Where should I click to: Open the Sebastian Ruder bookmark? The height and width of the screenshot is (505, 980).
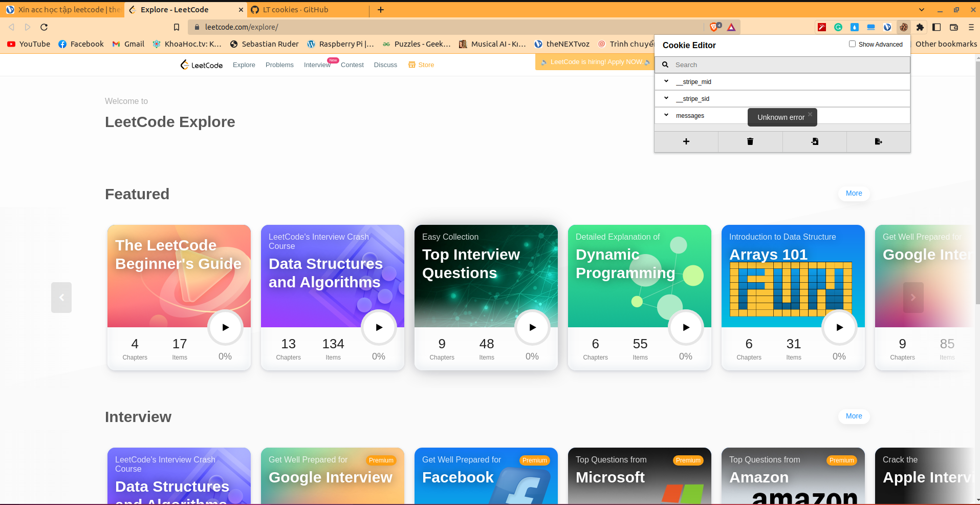pos(264,44)
